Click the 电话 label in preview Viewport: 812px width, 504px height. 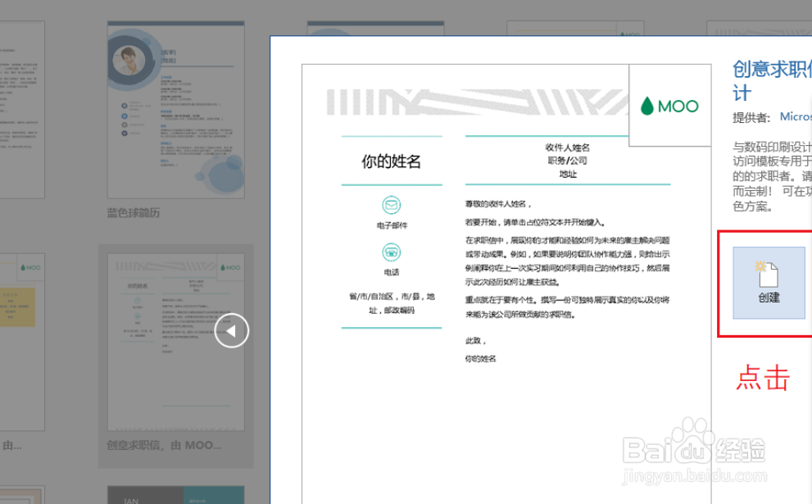(x=392, y=272)
